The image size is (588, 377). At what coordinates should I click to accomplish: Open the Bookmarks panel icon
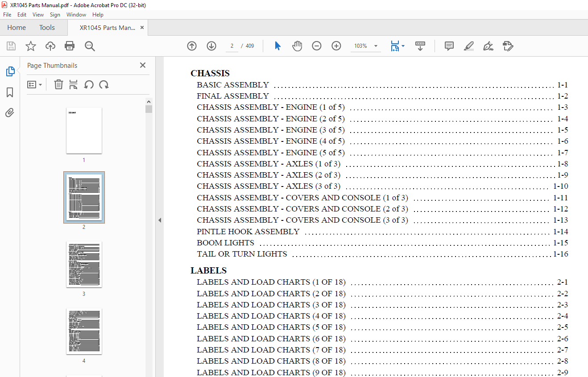[10, 92]
